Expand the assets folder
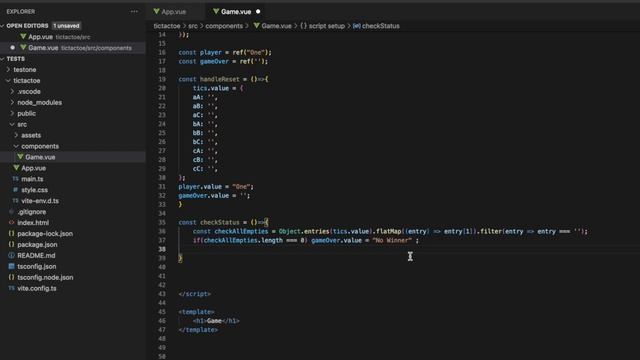Image resolution: width=640 pixels, height=360 pixels. click(31, 135)
